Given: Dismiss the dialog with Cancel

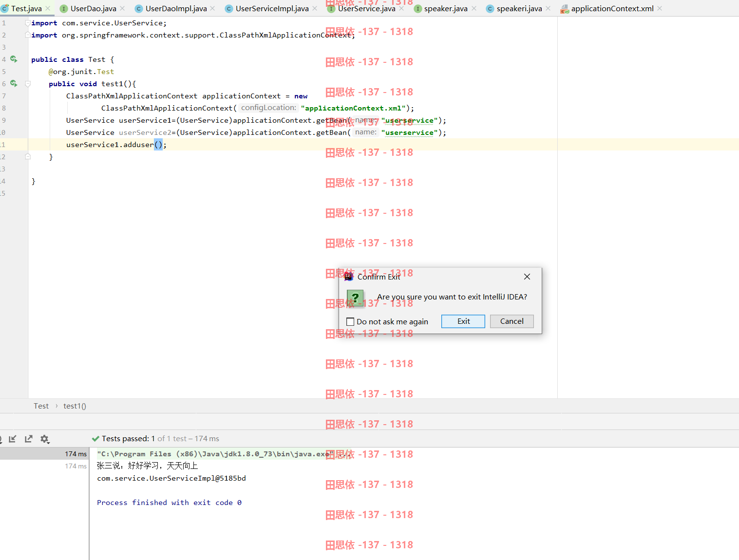Looking at the screenshot, I should point(512,321).
